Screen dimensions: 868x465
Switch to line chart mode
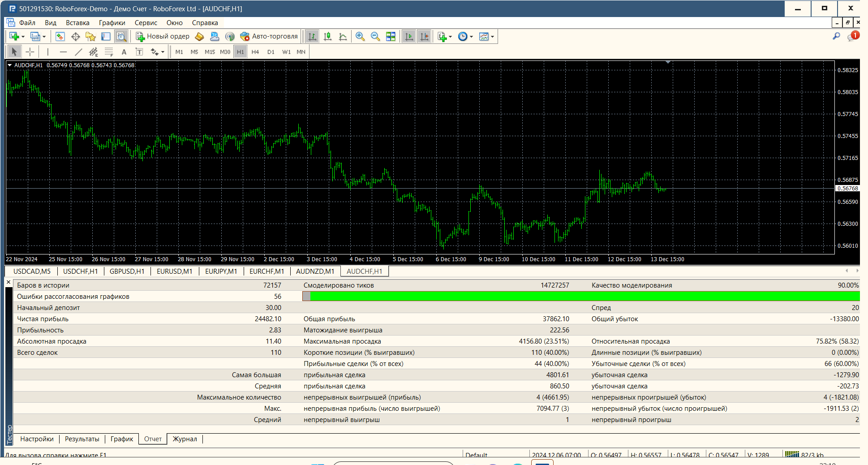pos(343,36)
